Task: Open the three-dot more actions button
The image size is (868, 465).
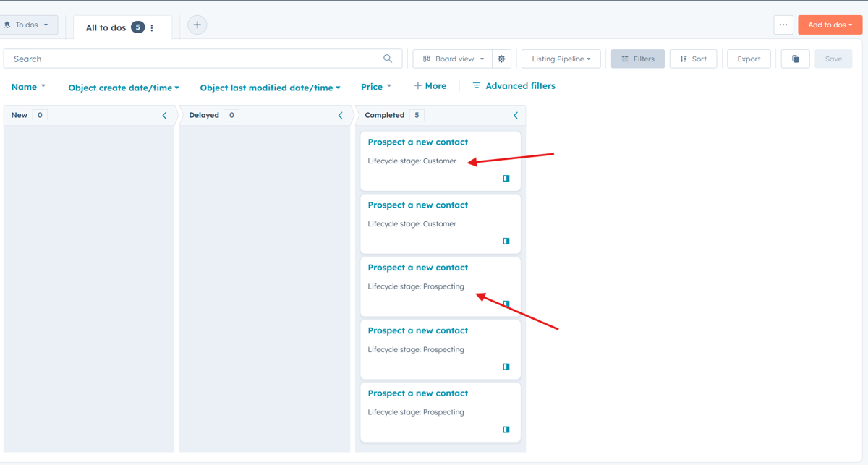Action: click(783, 25)
